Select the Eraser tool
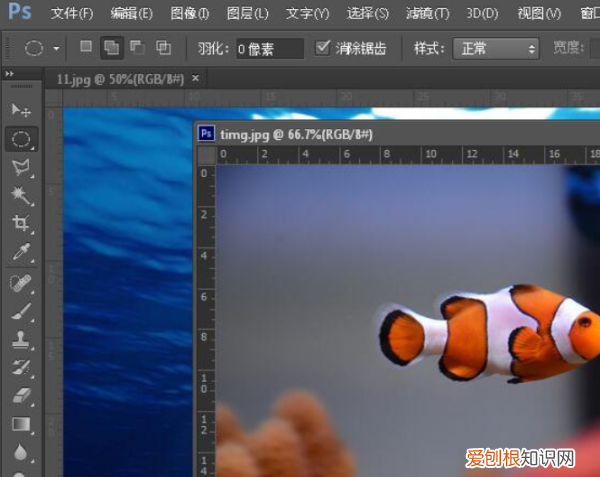Image resolution: width=600 pixels, height=477 pixels. point(21,396)
